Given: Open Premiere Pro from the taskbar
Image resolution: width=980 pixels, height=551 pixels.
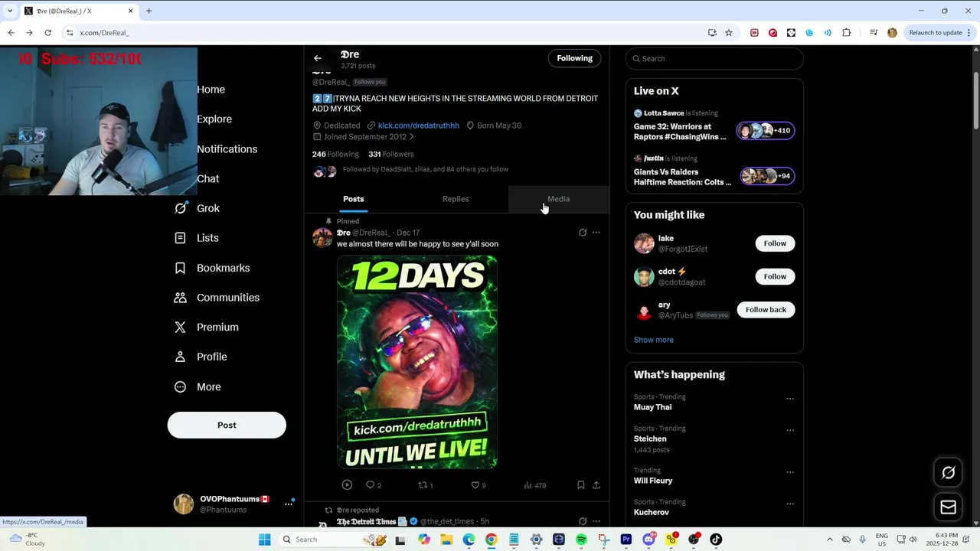Looking at the screenshot, I should (626, 540).
